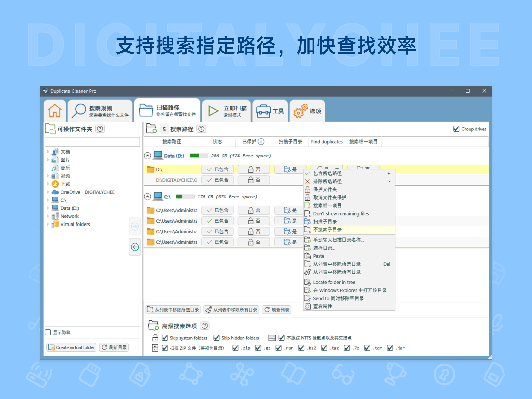Choose 搜索唯一项目 in context menu
532x399 pixels.
coord(349,205)
